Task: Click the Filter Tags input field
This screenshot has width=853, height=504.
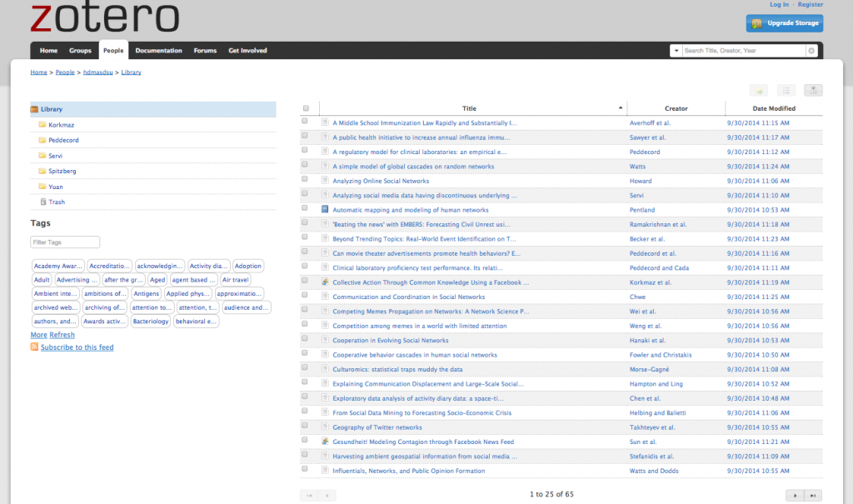Action: click(65, 242)
